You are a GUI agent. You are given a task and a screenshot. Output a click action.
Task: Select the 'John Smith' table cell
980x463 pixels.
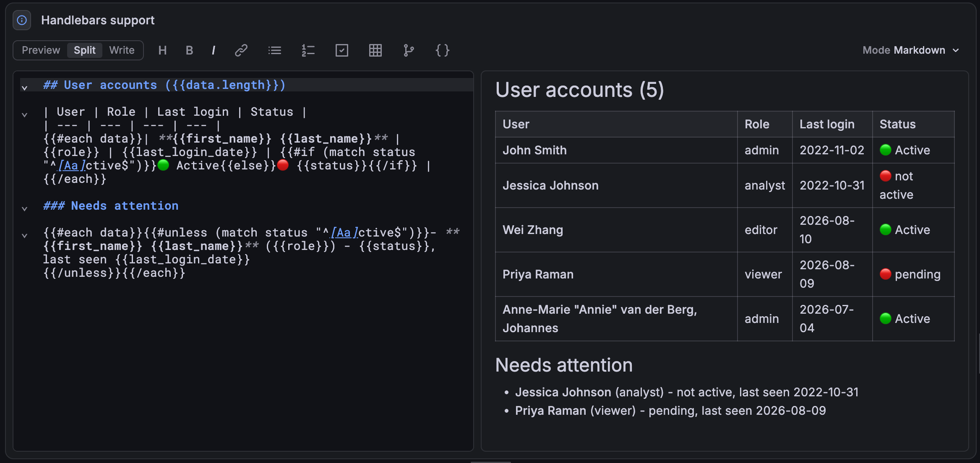[x=616, y=150]
